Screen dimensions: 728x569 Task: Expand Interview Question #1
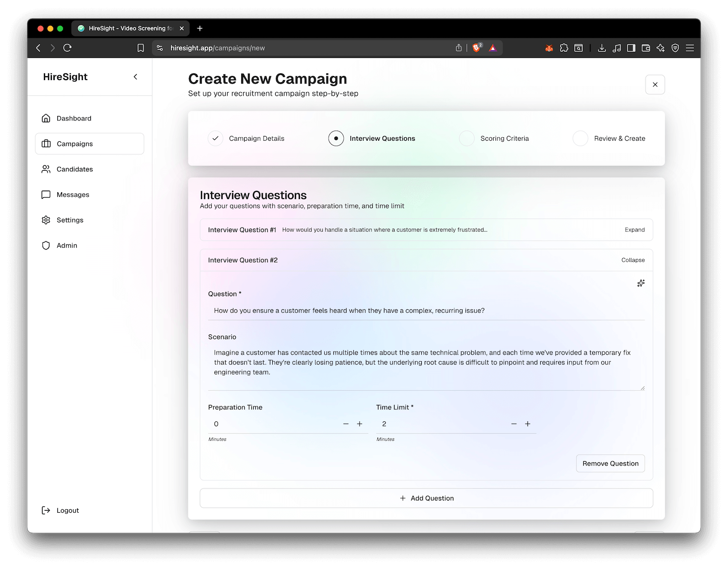point(634,230)
